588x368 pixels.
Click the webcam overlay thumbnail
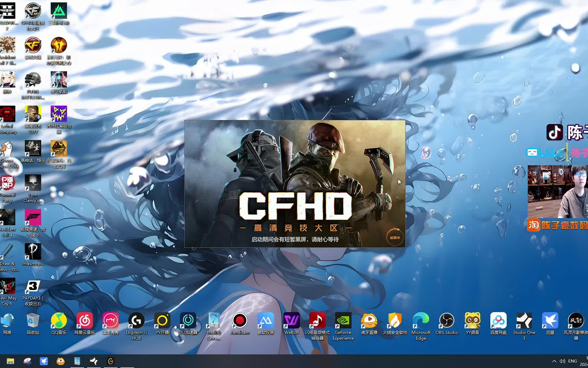(x=558, y=191)
